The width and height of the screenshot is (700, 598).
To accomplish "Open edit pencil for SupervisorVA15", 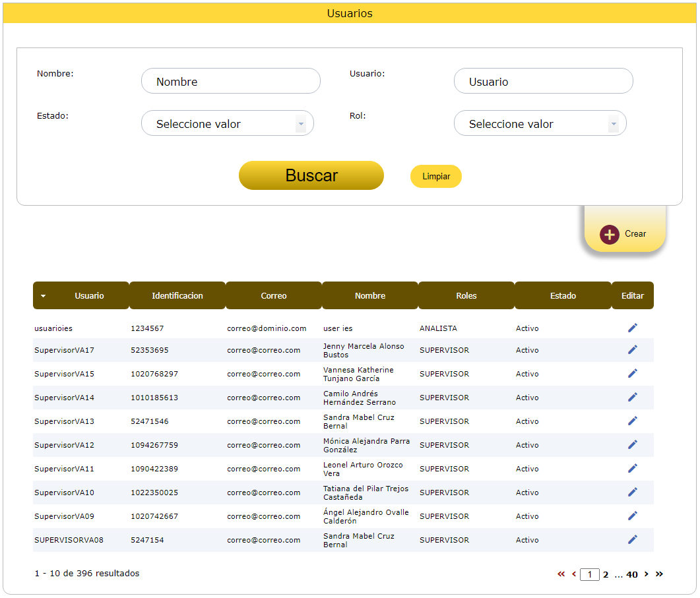I will 632,373.
